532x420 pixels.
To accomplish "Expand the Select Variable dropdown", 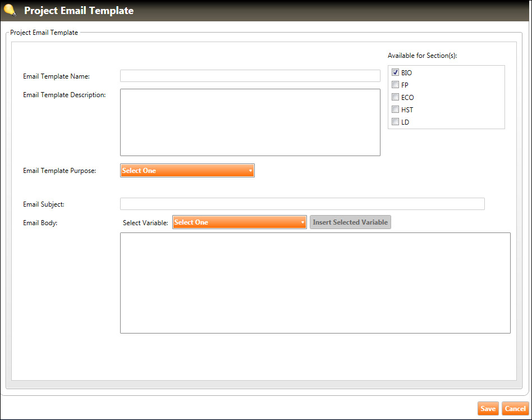I will (239, 222).
